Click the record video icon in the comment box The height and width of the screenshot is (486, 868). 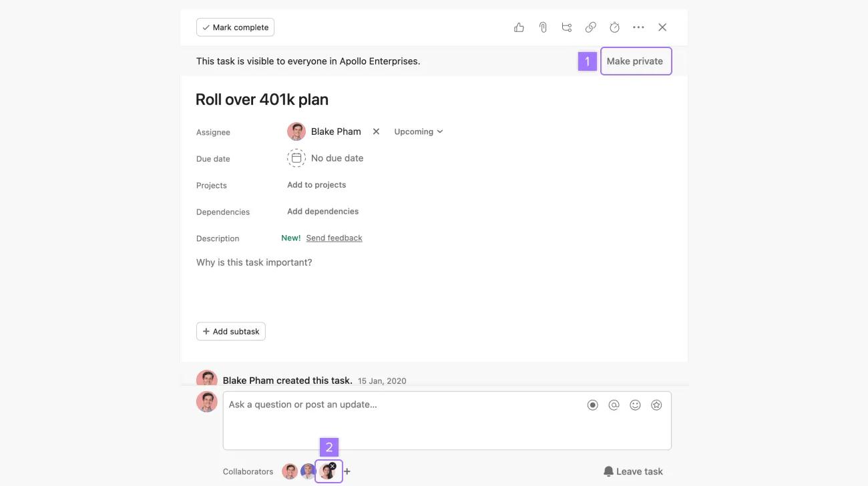point(592,405)
